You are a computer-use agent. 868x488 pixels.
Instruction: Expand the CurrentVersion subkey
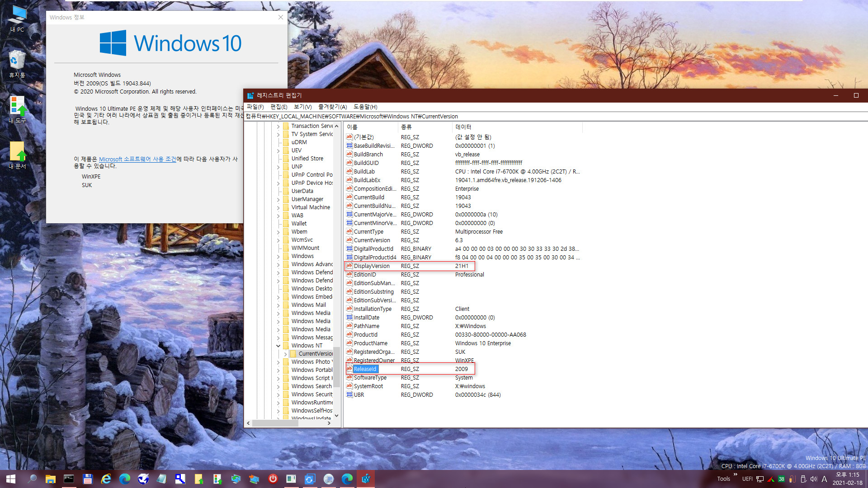(x=285, y=354)
